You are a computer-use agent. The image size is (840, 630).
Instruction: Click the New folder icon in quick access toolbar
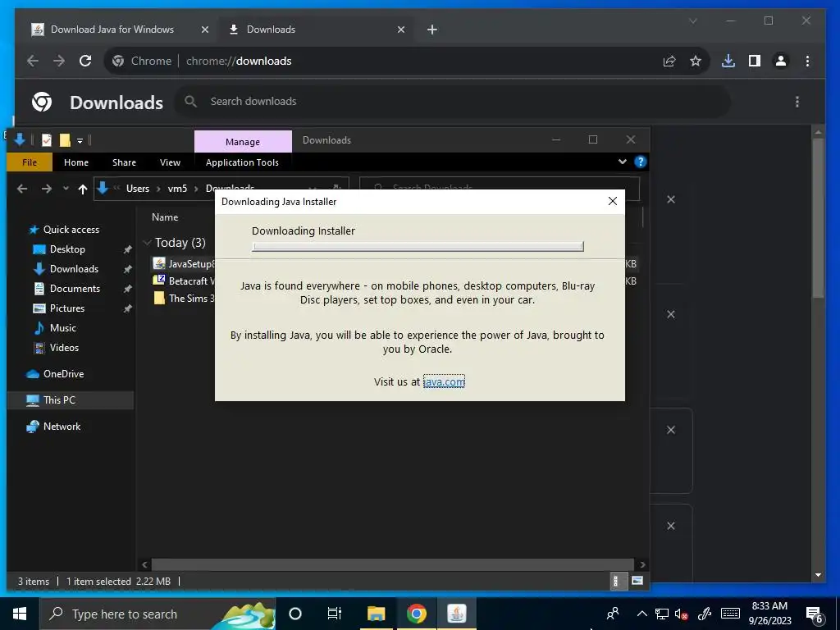[x=65, y=140]
